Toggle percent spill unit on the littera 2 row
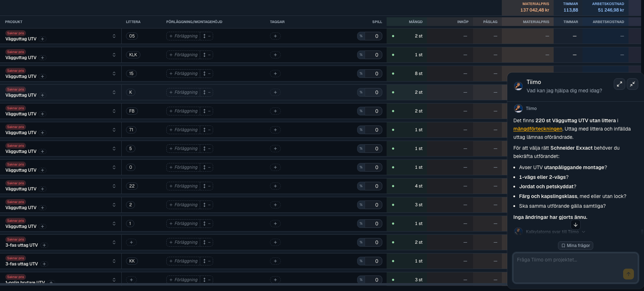The width and height of the screenshot is (644, 291). pos(361,205)
